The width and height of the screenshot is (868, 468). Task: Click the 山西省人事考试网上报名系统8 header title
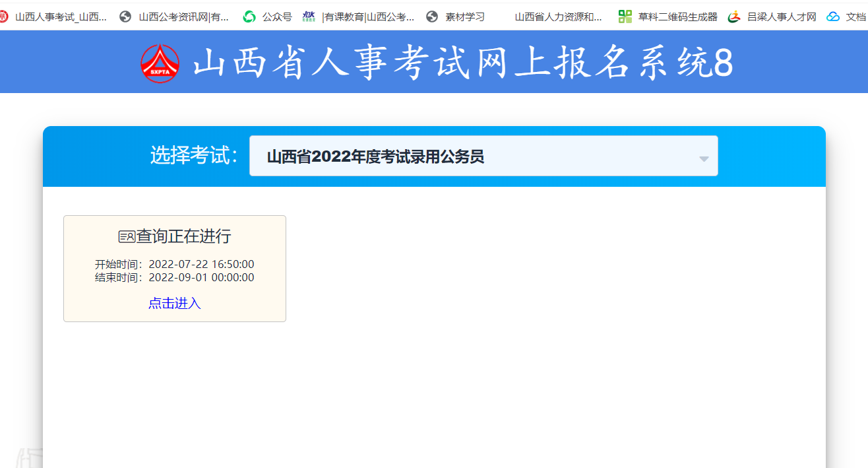pos(462,64)
